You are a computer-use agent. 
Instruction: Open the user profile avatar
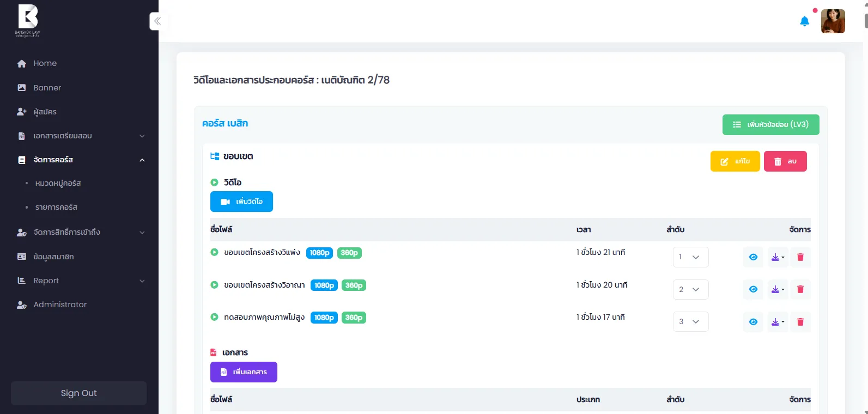(833, 22)
